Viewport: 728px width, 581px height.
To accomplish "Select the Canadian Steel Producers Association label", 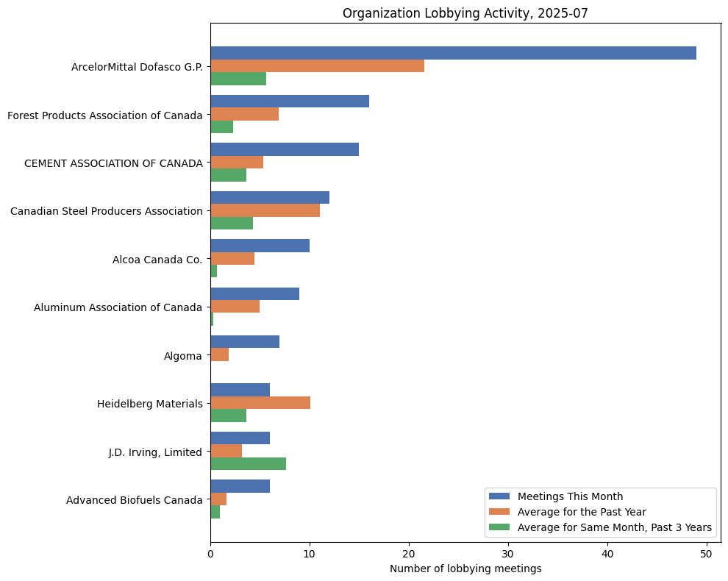I will pos(108,211).
